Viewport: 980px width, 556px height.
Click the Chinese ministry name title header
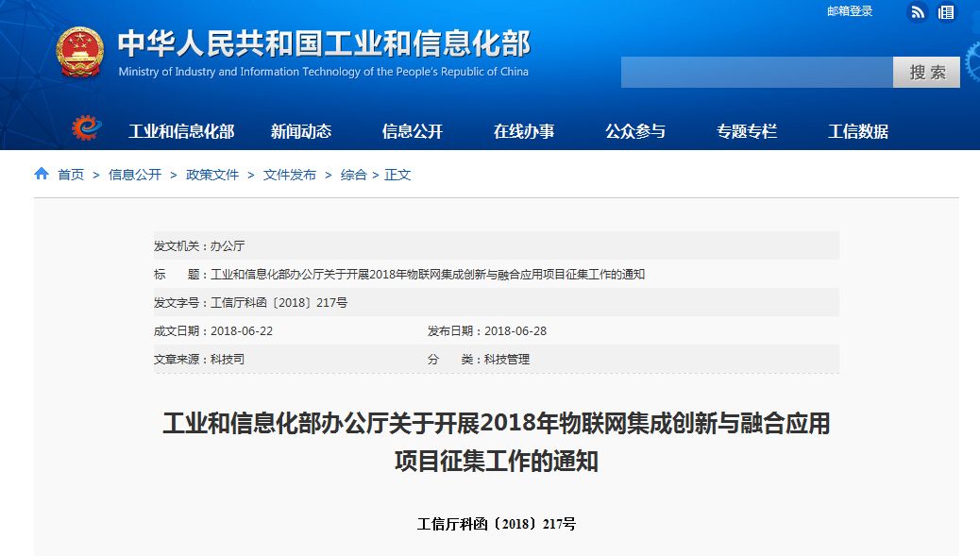[324, 43]
